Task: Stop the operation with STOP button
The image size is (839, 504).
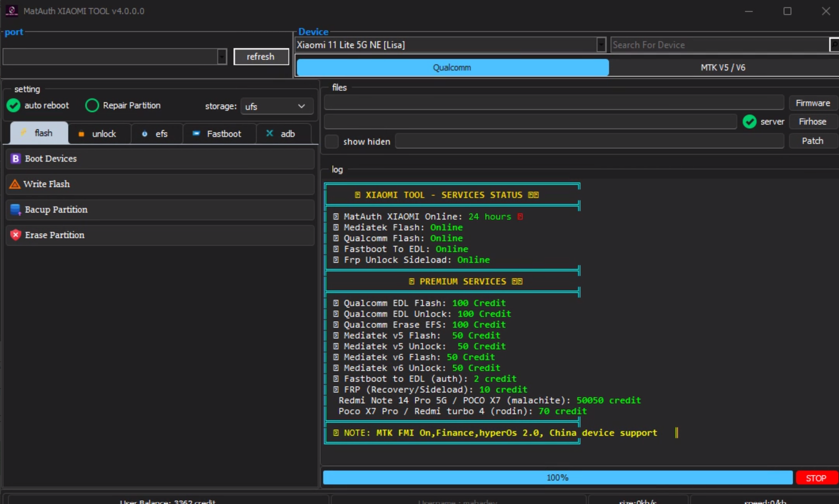Action: tap(816, 478)
